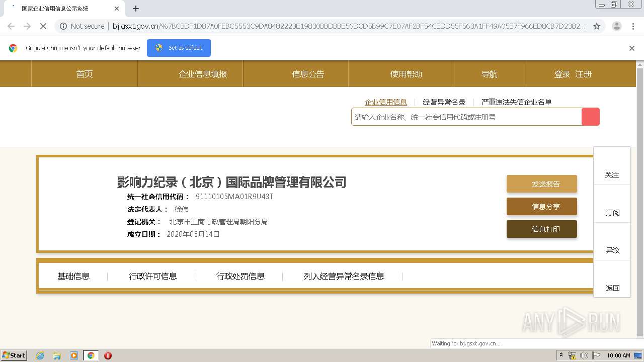Click the vertical page scrollbar

click(640, 201)
